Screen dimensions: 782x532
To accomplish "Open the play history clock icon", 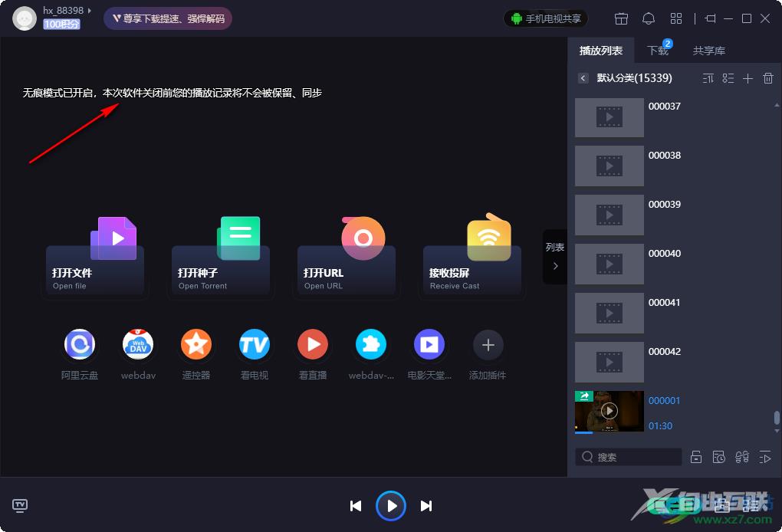I will click(x=718, y=457).
